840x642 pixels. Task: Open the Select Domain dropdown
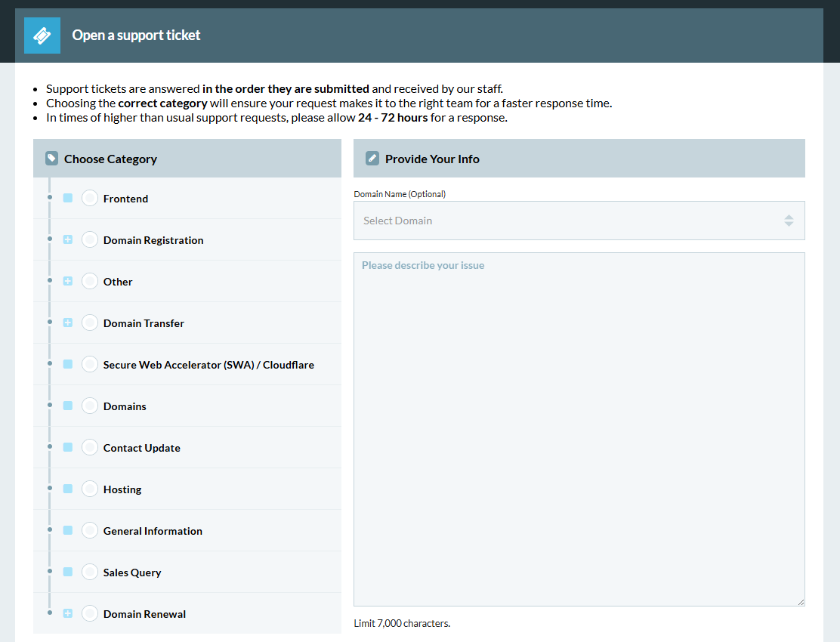[579, 221]
